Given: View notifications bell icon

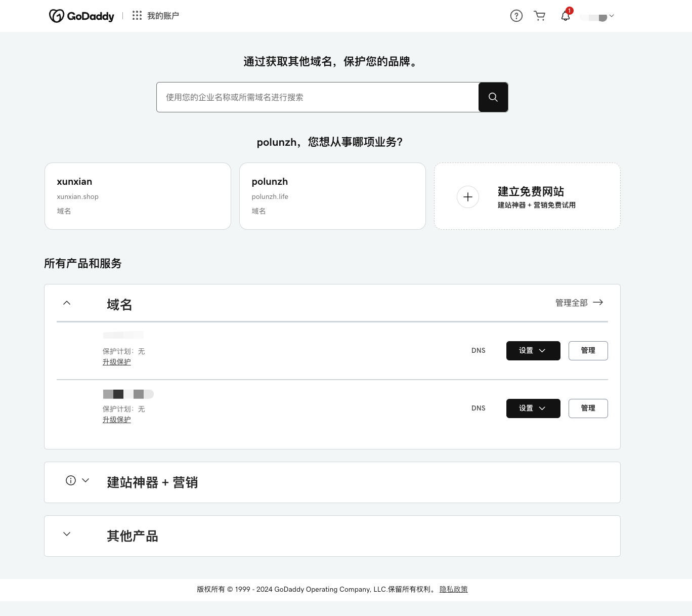Looking at the screenshot, I should pos(566,16).
